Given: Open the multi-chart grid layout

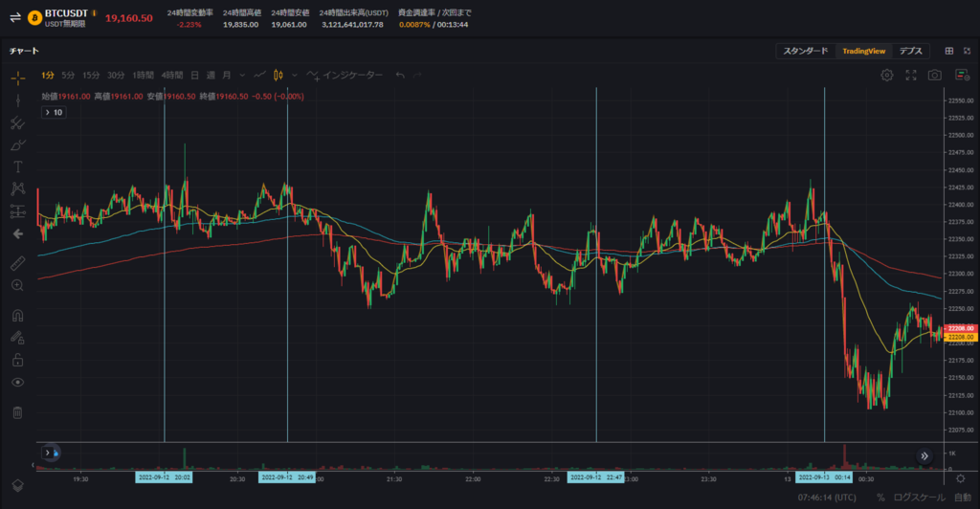Looking at the screenshot, I should click(x=948, y=51).
